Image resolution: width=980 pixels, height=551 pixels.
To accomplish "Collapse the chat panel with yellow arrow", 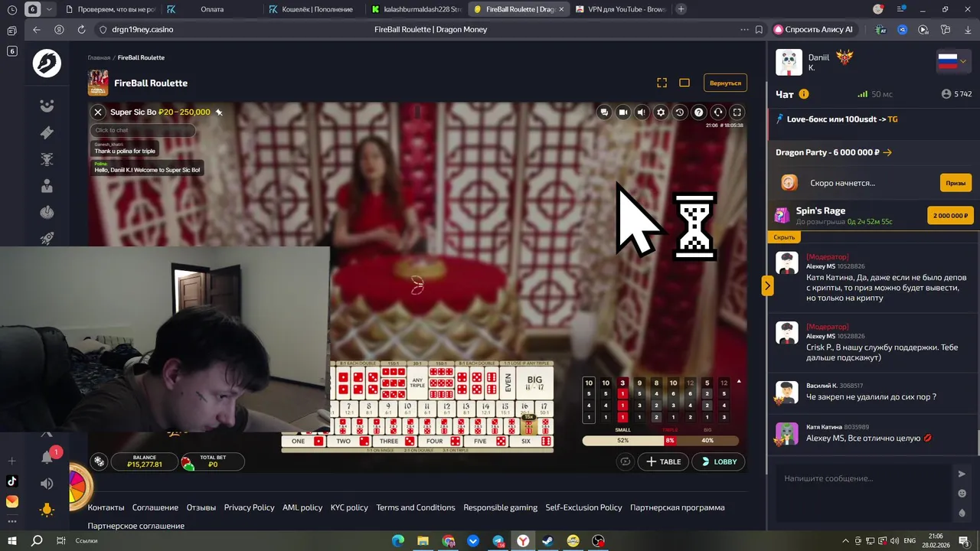I will pos(767,285).
